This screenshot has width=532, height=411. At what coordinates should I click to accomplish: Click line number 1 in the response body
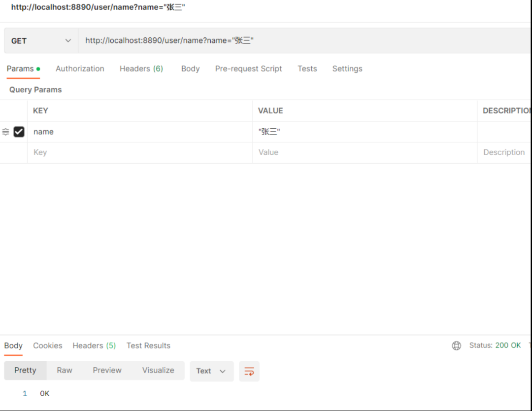click(25, 393)
